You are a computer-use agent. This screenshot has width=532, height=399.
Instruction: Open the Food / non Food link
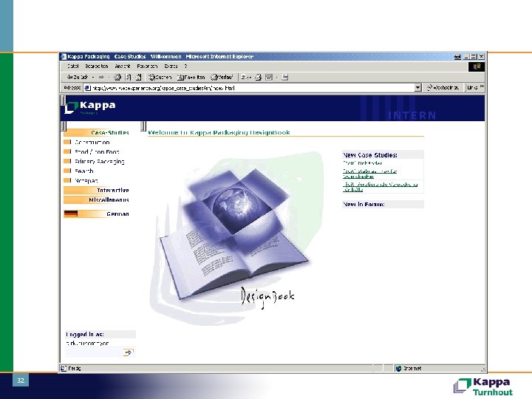pyautogui.click(x=97, y=151)
